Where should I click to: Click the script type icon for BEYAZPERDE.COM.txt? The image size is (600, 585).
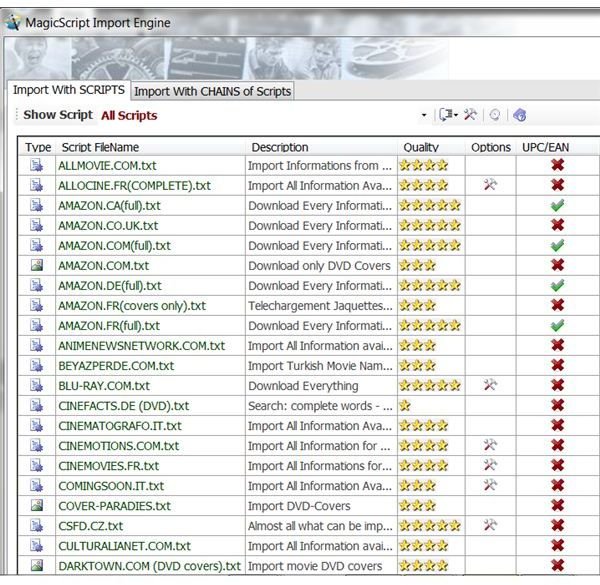(37, 365)
